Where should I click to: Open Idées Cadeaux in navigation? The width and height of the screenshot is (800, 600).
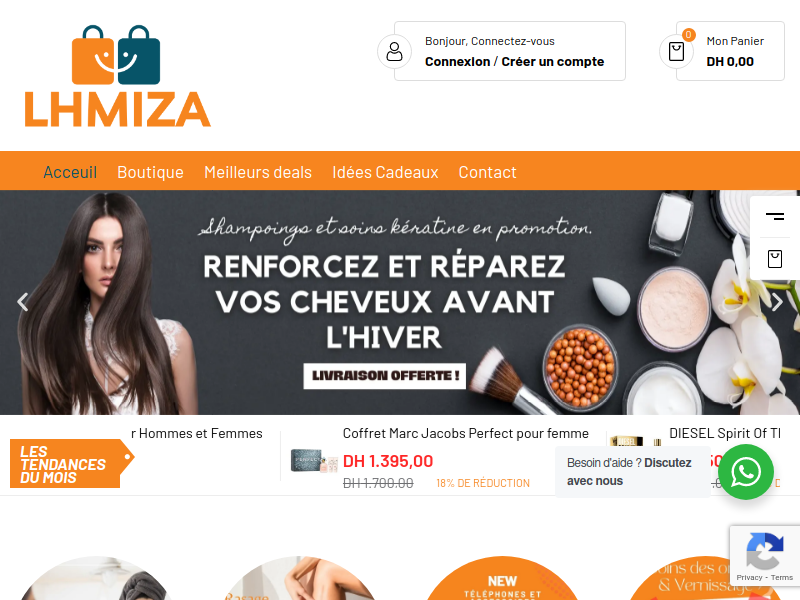click(x=385, y=172)
